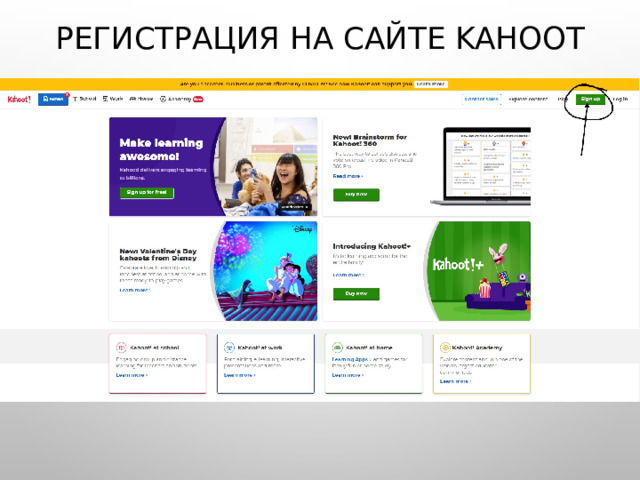
Task: Click Learn more under Introducing Kahoot!+
Action: click(x=348, y=275)
